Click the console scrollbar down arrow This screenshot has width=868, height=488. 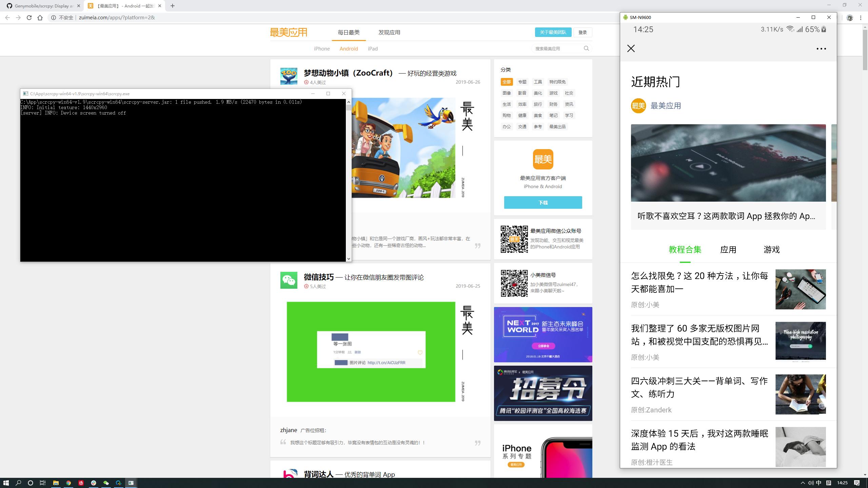348,259
